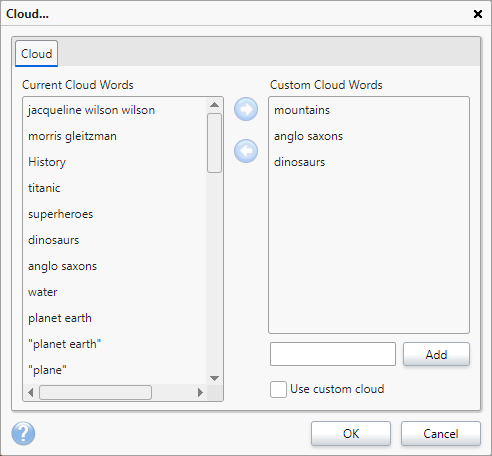Viewport: 492px width, 456px height.
Task: Open the blue help question mark icon
Action: [23, 433]
